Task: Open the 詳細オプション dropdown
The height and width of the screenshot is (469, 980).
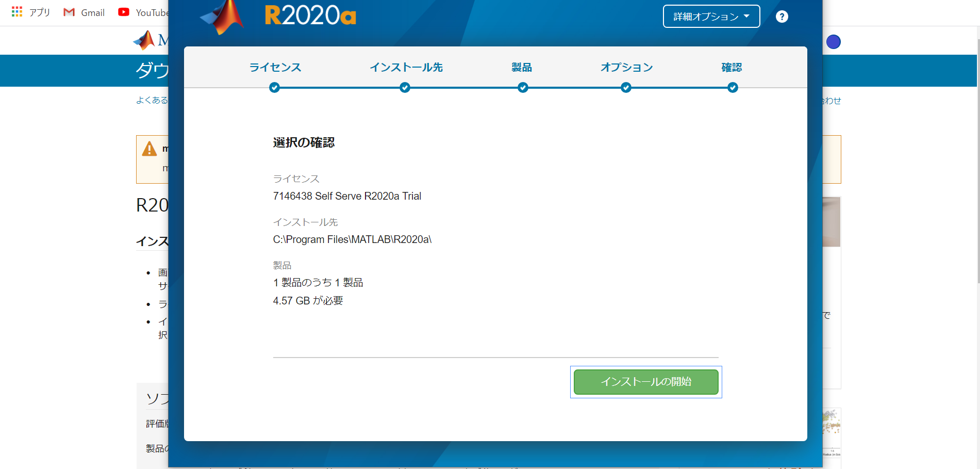Action: click(711, 17)
